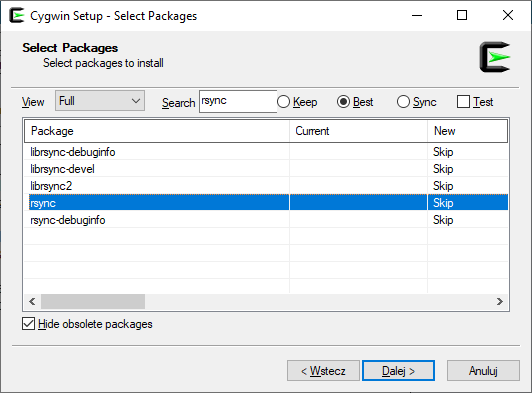Click the Search field containing rsync
This screenshot has height=393, width=532.
coord(238,101)
